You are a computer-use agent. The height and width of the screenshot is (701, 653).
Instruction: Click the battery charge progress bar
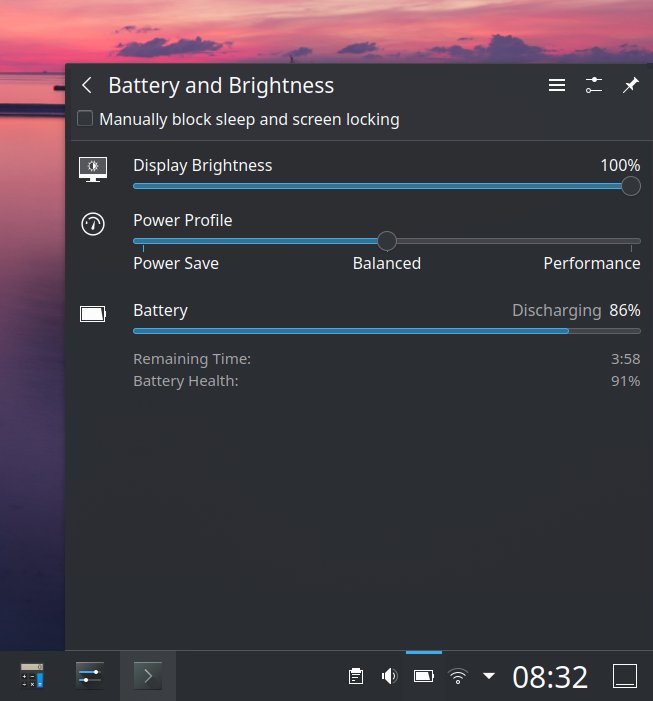tap(387, 331)
